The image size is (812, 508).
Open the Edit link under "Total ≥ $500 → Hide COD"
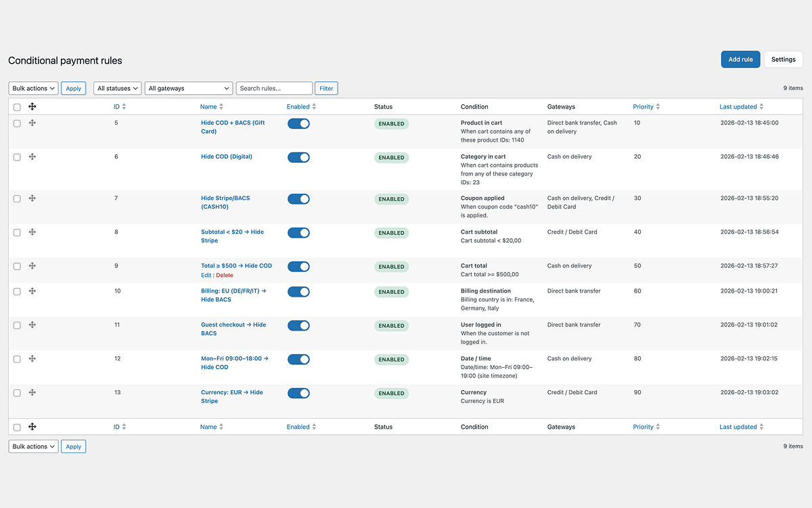pos(206,275)
